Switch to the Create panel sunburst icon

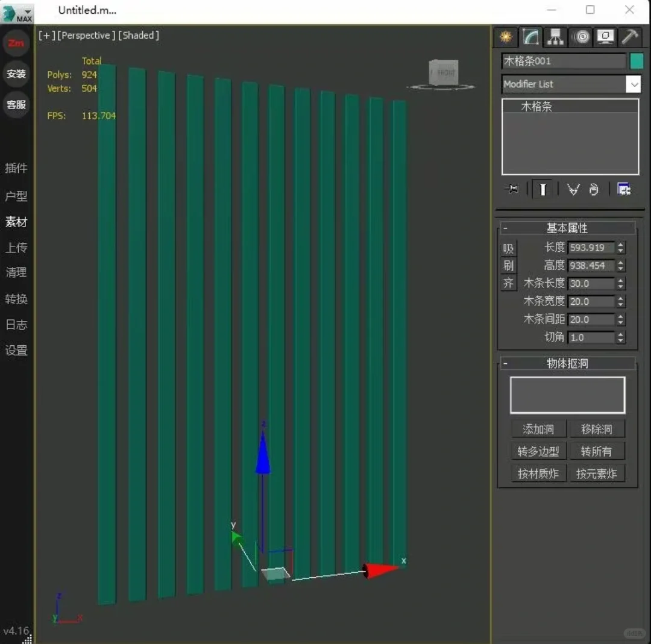click(x=505, y=37)
